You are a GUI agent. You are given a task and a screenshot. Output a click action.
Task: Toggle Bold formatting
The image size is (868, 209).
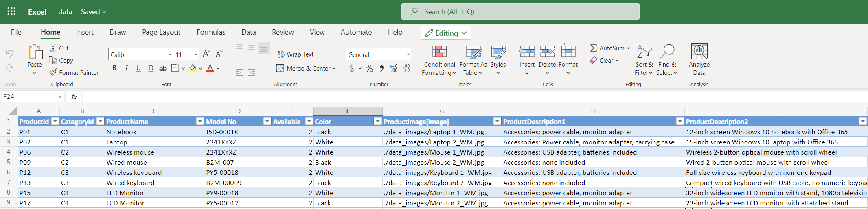coord(114,68)
